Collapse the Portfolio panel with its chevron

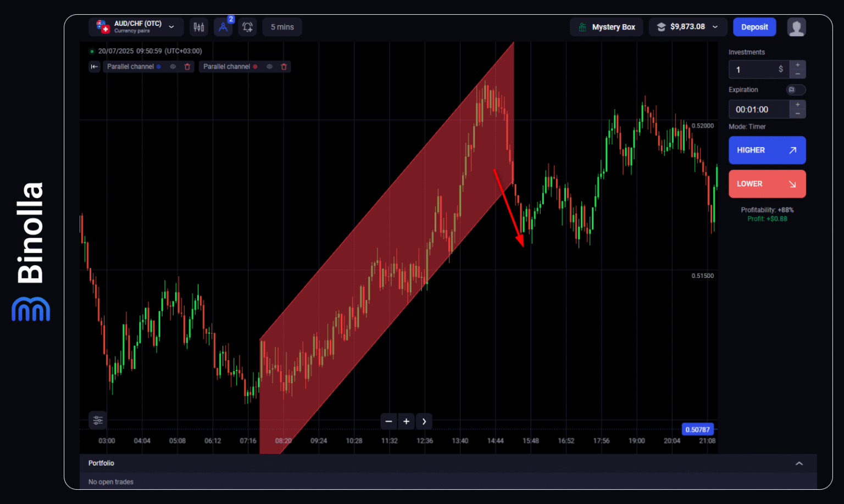[800, 463]
